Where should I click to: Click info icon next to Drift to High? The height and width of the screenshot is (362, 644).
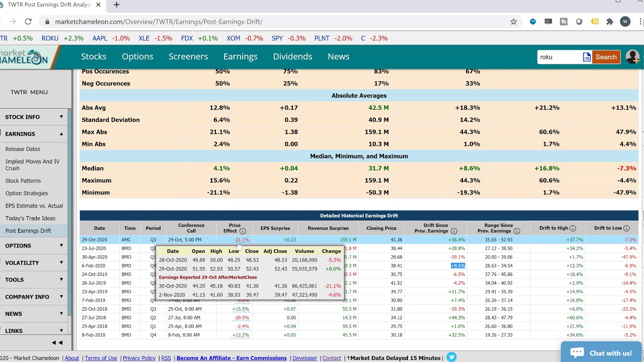573,228
